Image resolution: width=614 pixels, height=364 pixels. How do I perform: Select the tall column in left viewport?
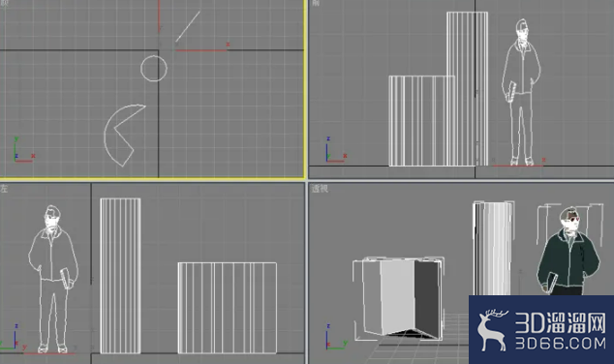(120, 276)
